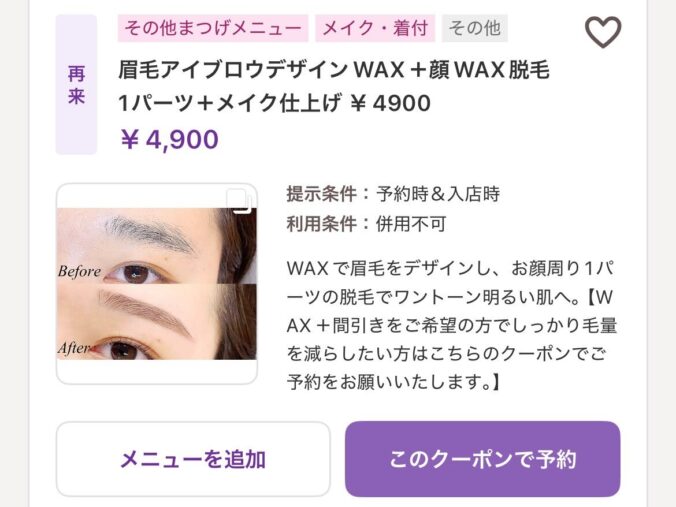The width and height of the screenshot is (676, 507).
Task: Select the メイク・着付 category tag
Action: pyautogui.click(x=375, y=28)
